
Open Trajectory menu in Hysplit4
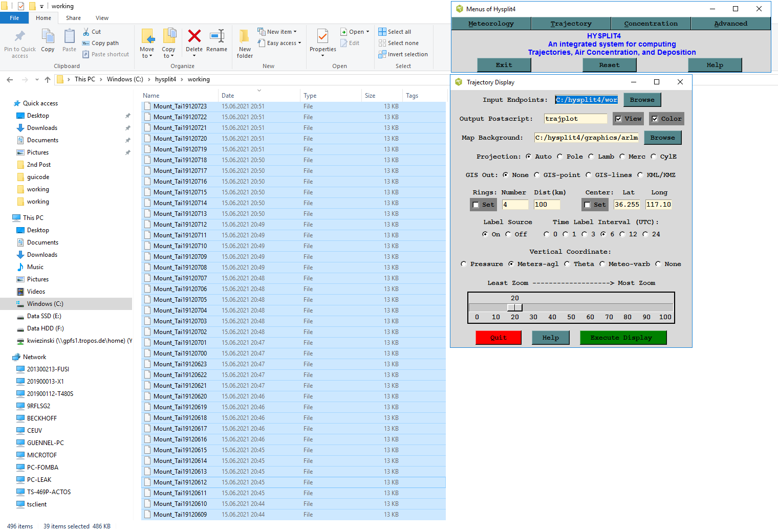571,24
